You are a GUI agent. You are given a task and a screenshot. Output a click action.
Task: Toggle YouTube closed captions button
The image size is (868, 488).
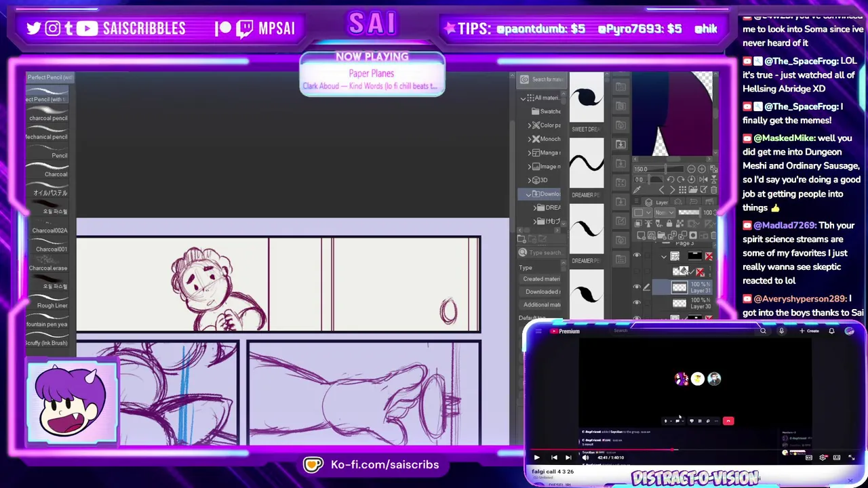pyautogui.click(x=809, y=457)
